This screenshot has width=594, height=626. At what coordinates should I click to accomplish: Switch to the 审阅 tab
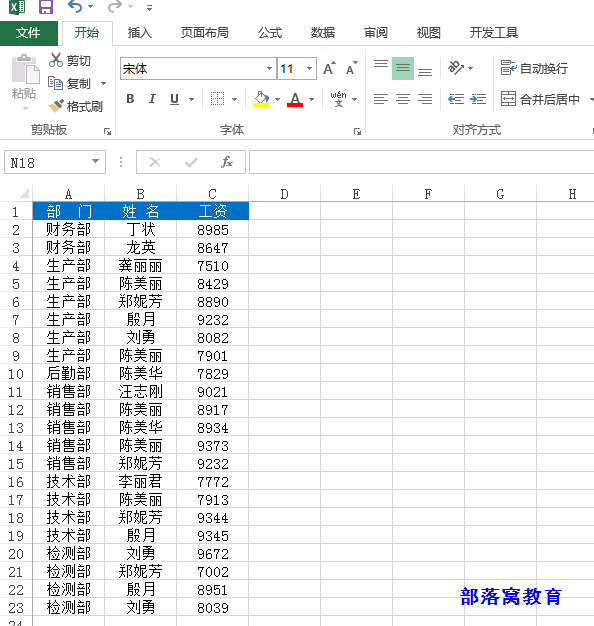(x=376, y=33)
